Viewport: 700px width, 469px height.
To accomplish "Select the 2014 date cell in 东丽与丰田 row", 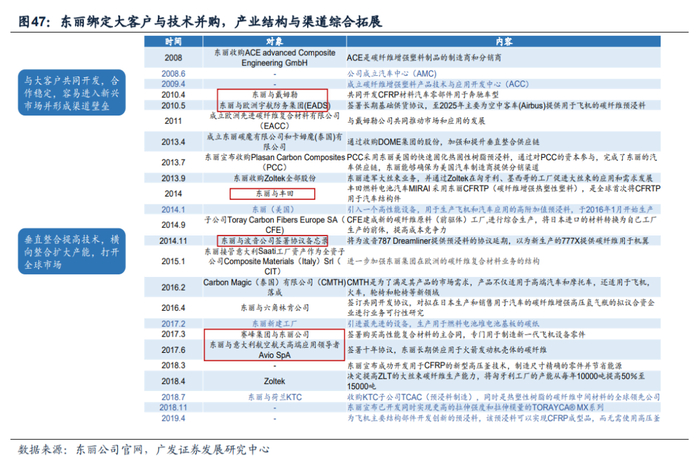I will click(x=173, y=194).
